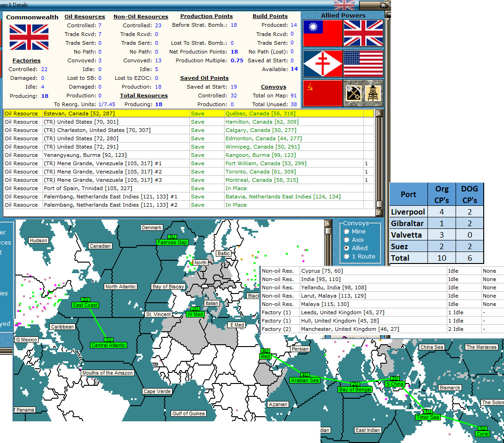
Task: Select Palembang, Netherlands East Indies #2 row
Action: coord(189,205)
